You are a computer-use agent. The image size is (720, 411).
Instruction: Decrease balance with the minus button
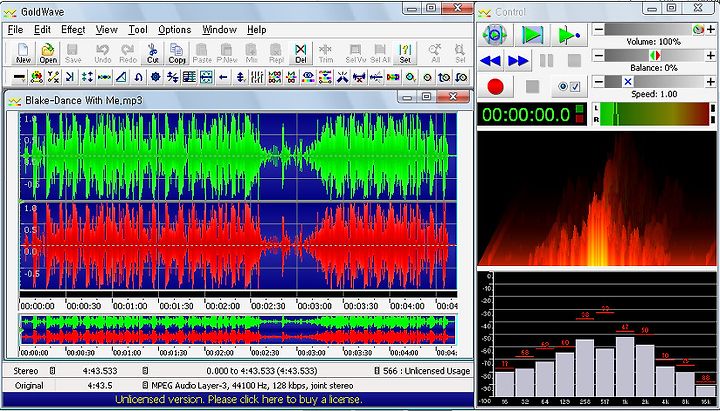click(x=598, y=56)
